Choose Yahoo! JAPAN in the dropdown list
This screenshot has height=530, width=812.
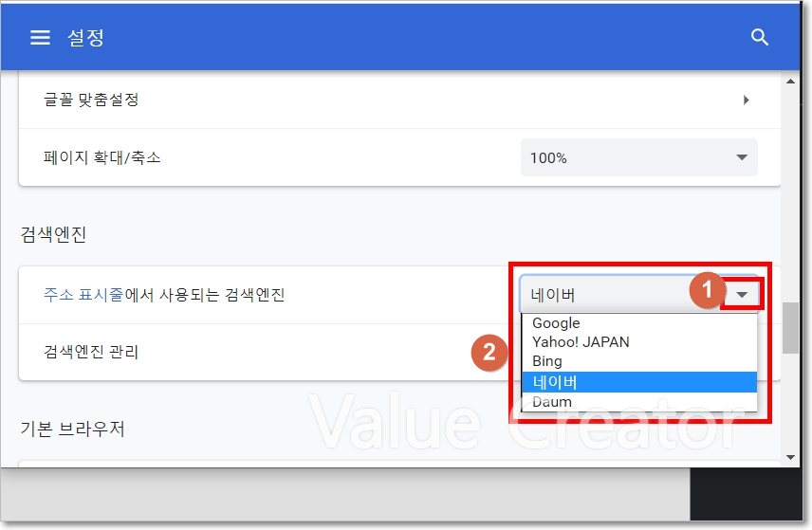pyautogui.click(x=639, y=342)
